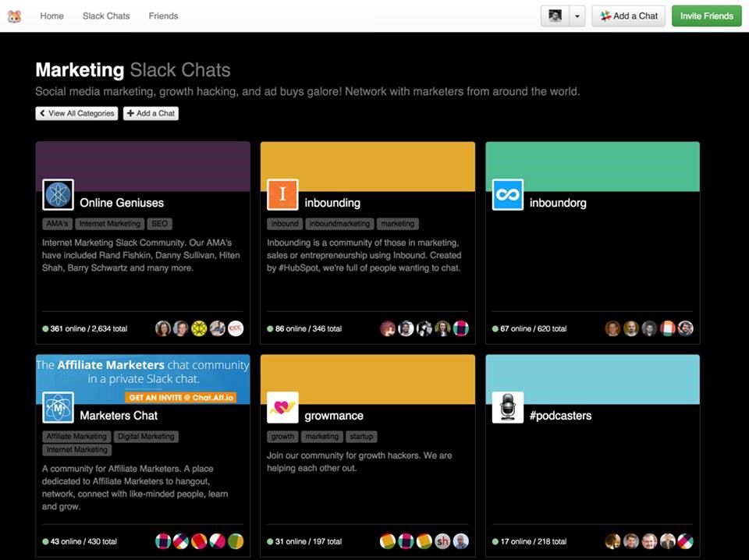Image resolution: width=749 pixels, height=560 pixels.
Task: Select Internet Marketing tag on Marketers Chat
Action: (x=77, y=450)
